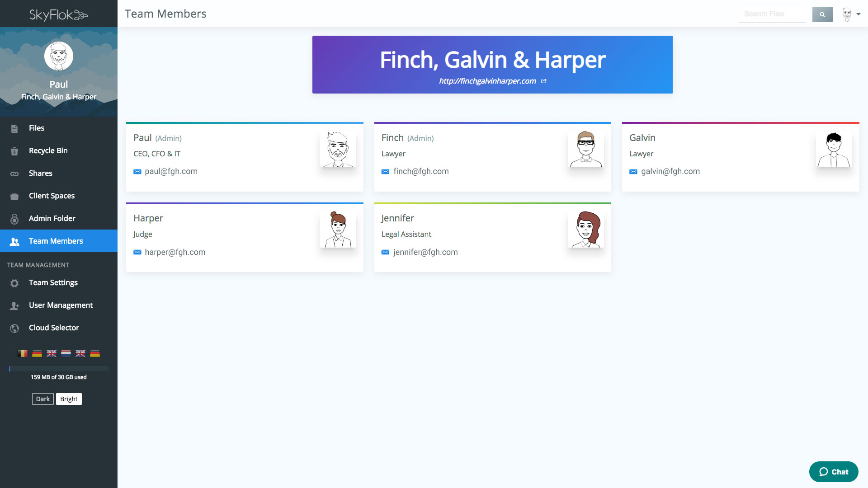Screen dimensions: 868x488
Task: Click the magnifier search button
Action: coord(822,14)
